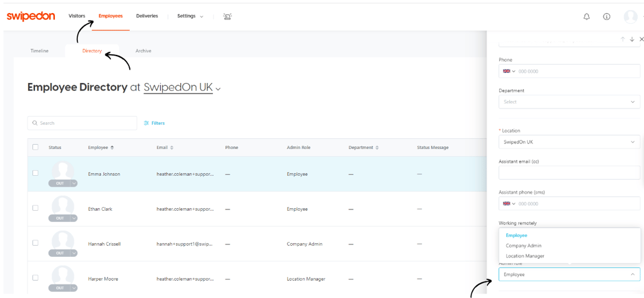Click the Filters icon
The height and width of the screenshot is (298, 644).
[x=147, y=123]
